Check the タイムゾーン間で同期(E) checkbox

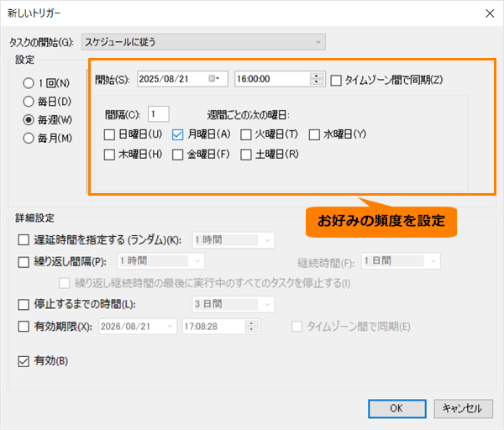pyautogui.click(x=297, y=327)
